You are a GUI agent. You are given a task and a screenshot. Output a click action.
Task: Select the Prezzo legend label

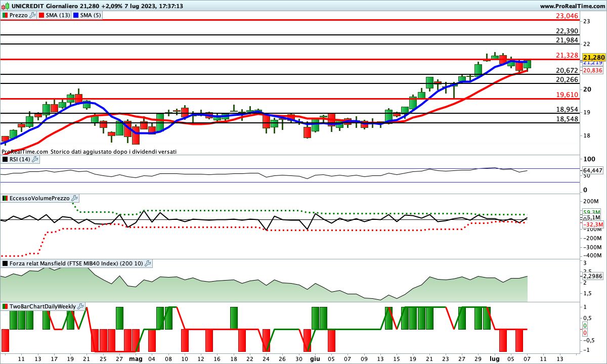(x=19, y=15)
